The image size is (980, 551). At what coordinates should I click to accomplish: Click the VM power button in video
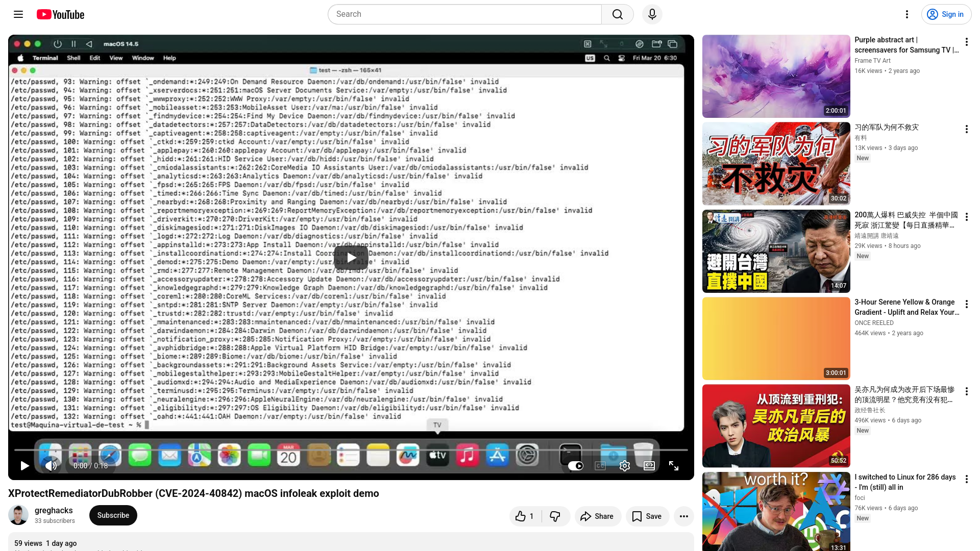(x=58, y=44)
